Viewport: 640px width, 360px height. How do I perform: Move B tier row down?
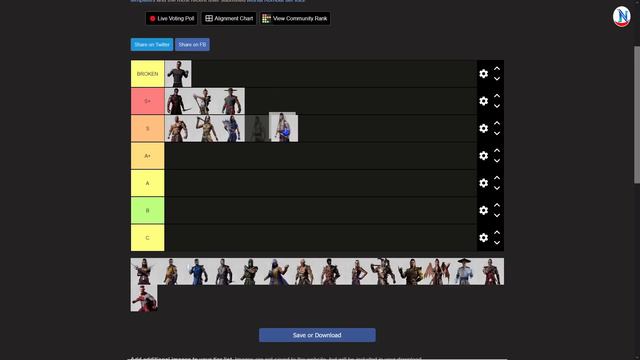click(497, 216)
